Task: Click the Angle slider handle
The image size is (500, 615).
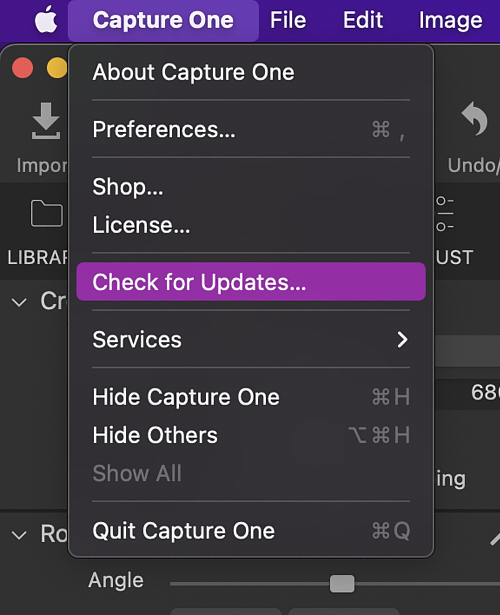Action: 342,584
